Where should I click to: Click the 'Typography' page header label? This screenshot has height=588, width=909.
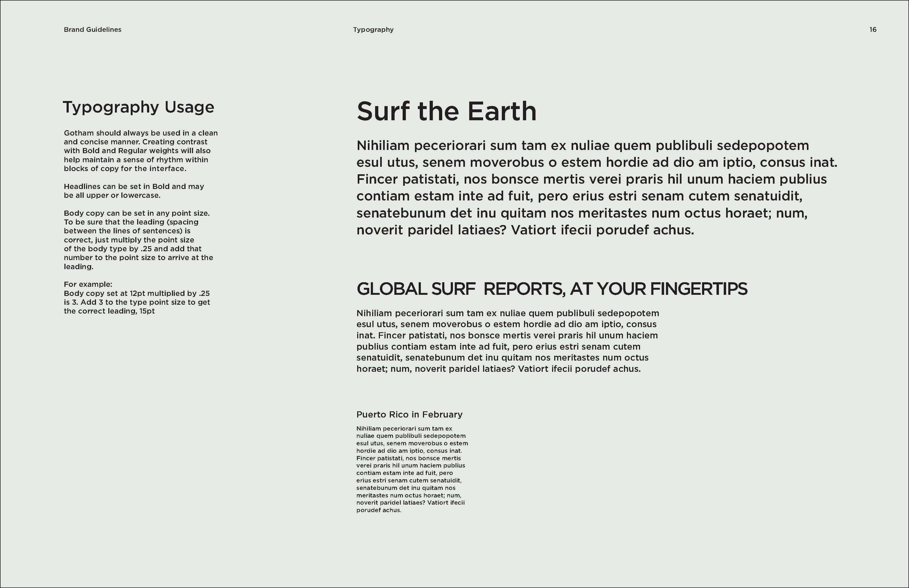click(x=373, y=30)
